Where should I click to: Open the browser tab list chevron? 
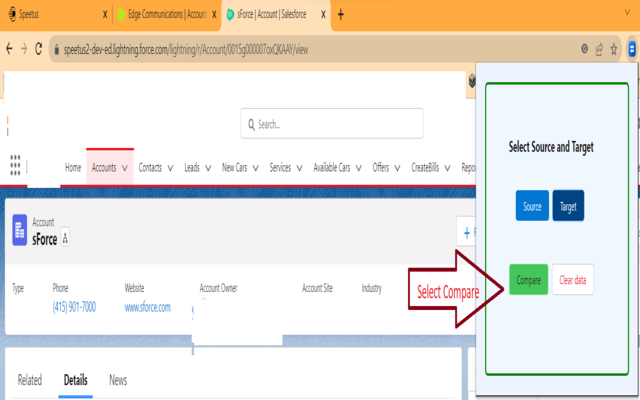click(627, 13)
